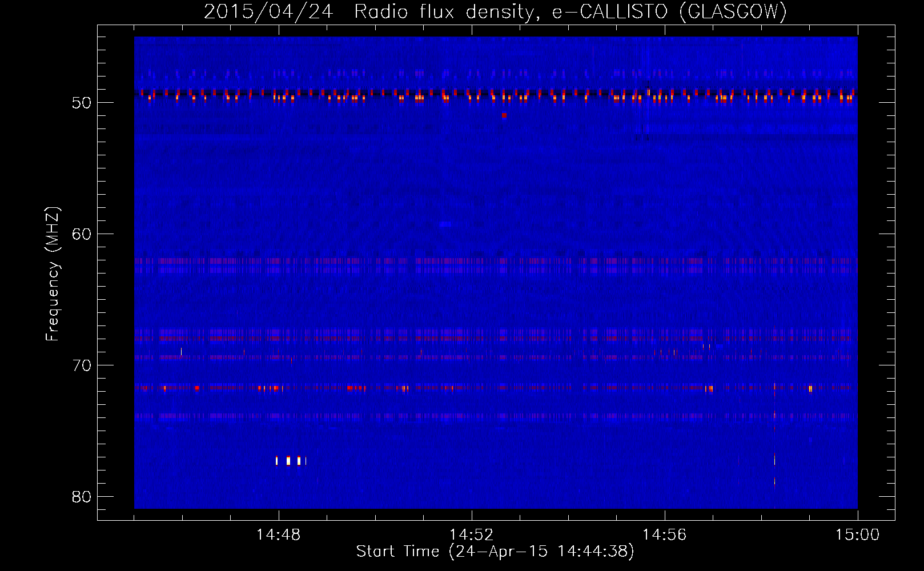This screenshot has width=924, height=571.
Task: Click the "Start Time (24-Apr-15 14:44:38)" axis label
Action: point(495,552)
